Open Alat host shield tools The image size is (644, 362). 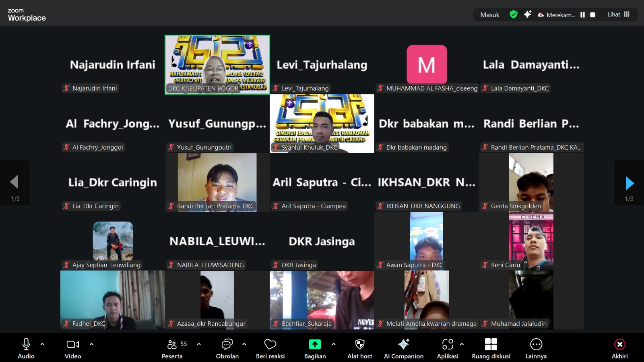pos(359,348)
